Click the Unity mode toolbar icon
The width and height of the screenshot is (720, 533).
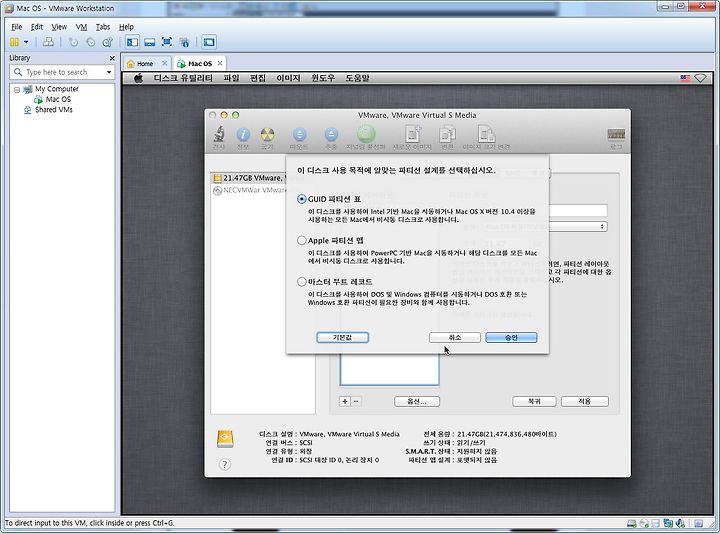tap(185, 42)
